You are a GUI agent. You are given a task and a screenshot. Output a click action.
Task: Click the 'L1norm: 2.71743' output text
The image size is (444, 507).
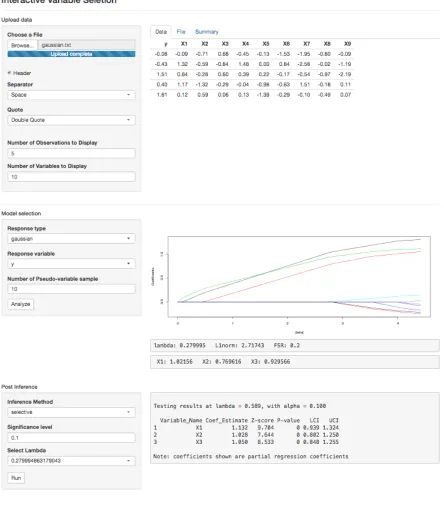coord(239,345)
